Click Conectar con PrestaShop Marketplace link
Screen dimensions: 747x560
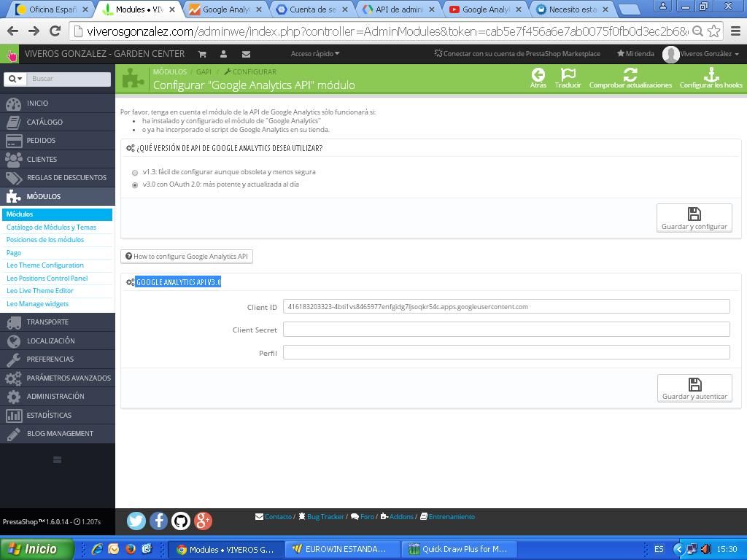[517, 54]
